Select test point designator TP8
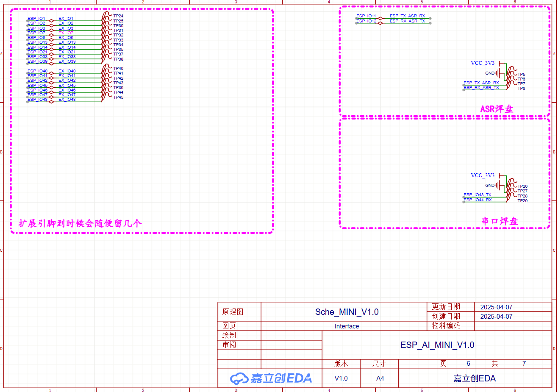The image size is (558, 392). pos(521,89)
